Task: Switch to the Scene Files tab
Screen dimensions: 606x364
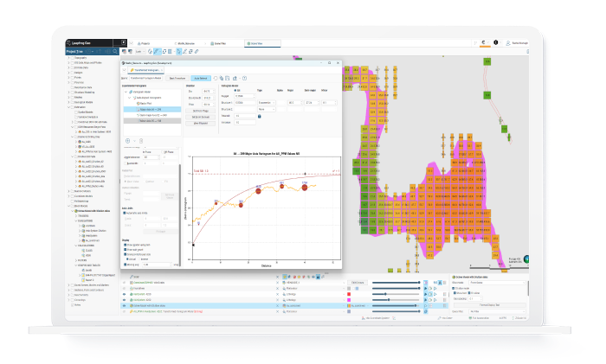Action: tap(218, 43)
